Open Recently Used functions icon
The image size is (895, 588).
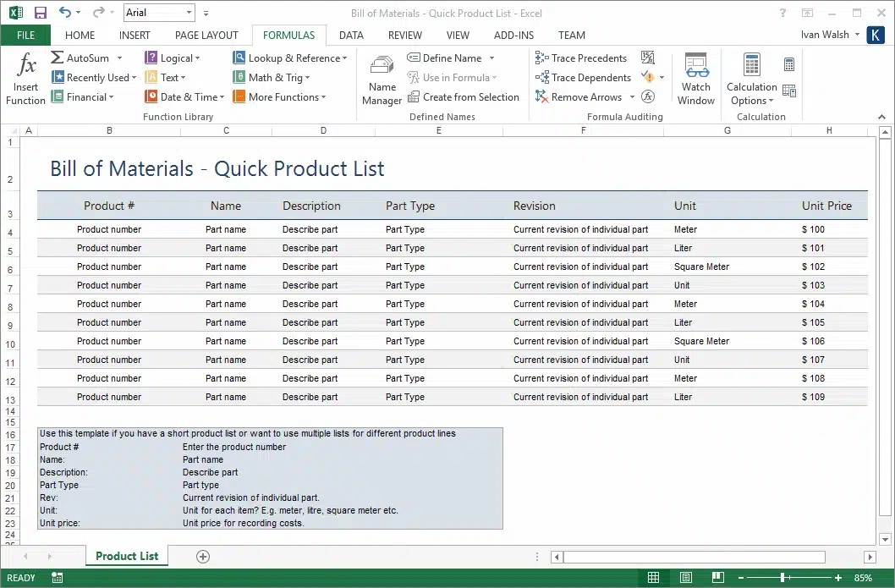pos(57,77)
